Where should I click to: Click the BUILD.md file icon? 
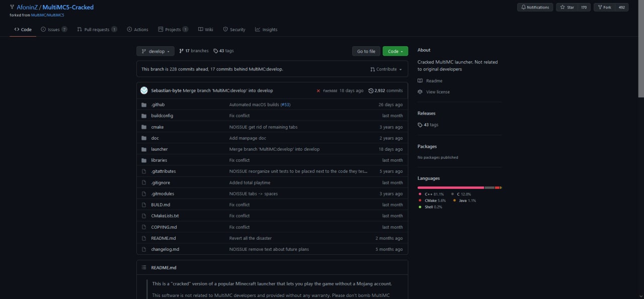click(144, 205)
